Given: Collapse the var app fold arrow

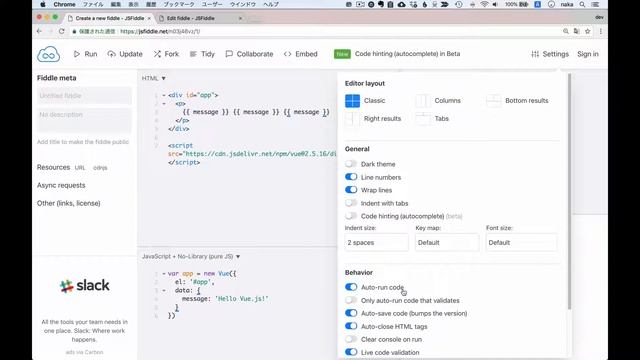Looking at the screenshot, I should coord(164,273).
